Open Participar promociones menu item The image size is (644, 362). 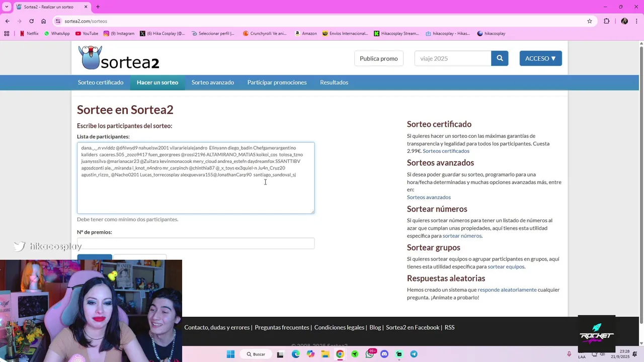277,82
